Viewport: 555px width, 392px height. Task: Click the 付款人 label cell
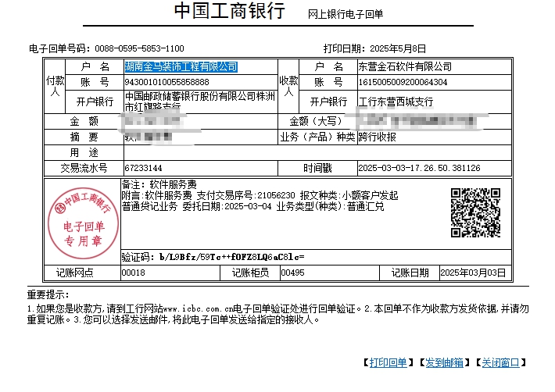[55, 86]
